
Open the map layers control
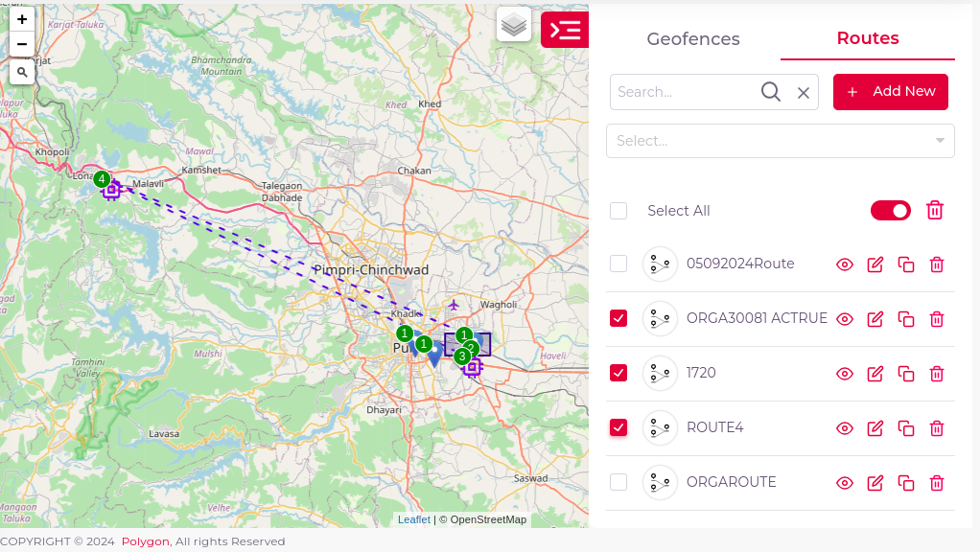tap(514, 25)
